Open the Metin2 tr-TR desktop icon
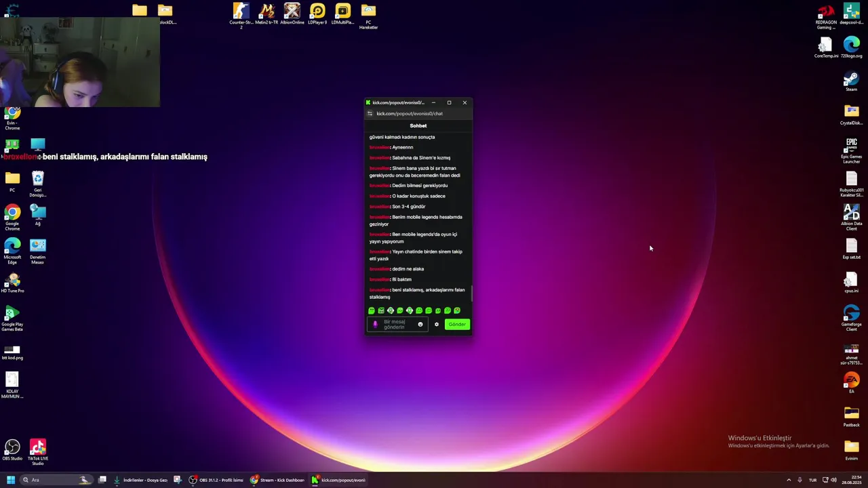The height and width of the screenshot is (488, 868). [267, 14]
